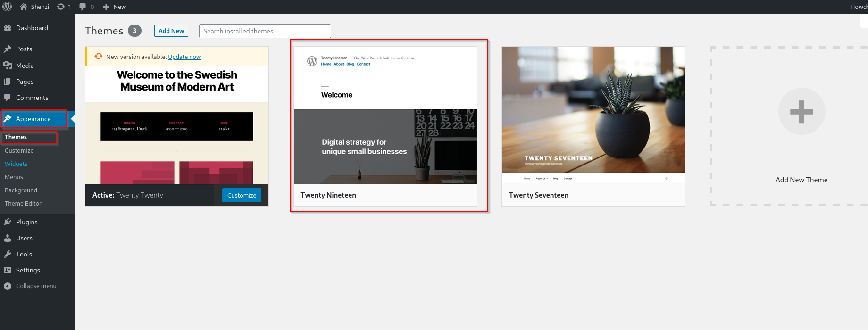This screenshot has width=868, height=330.
Task: Open the Twenty Nineteen theme screenshot
Action: pyautogui.click(x=385, y=115)
